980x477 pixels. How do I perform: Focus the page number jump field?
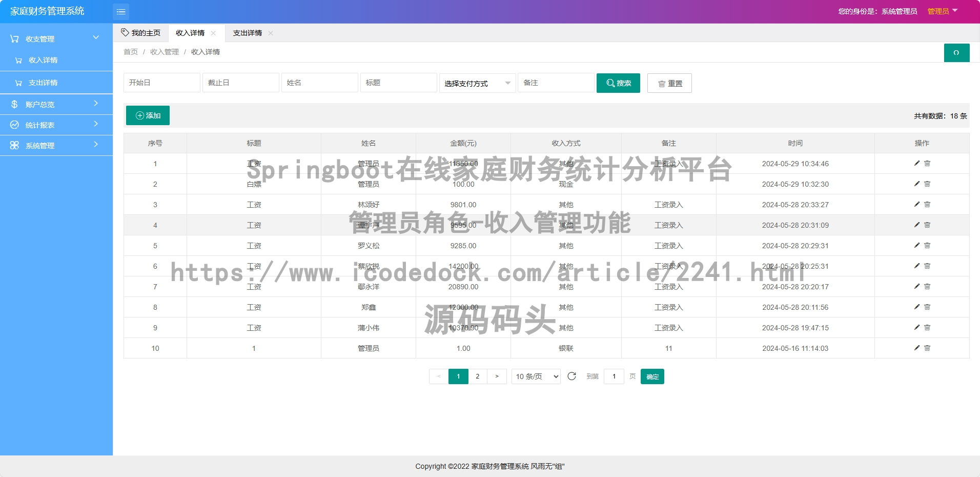tap(614, 376)
